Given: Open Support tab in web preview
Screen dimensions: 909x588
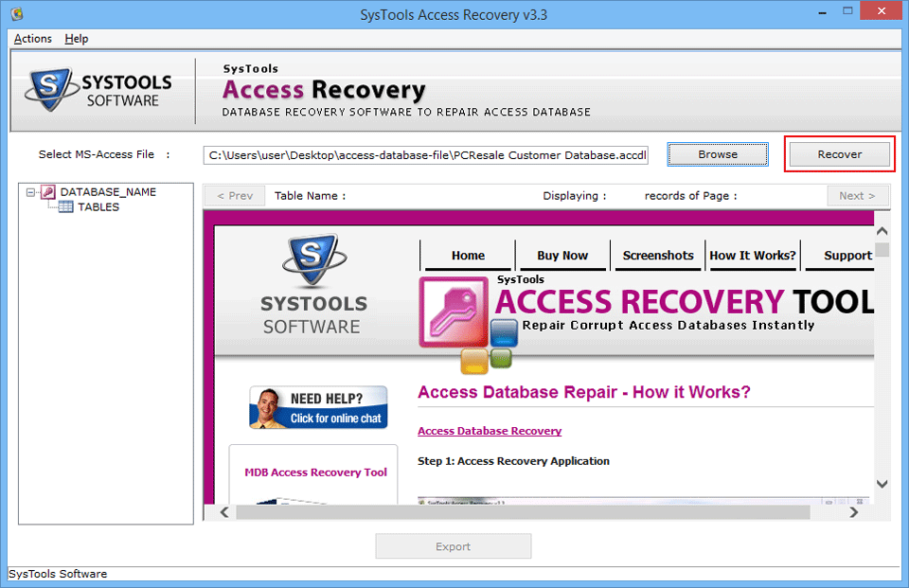Looking at the screenshot, I should (x=841, y=255).
